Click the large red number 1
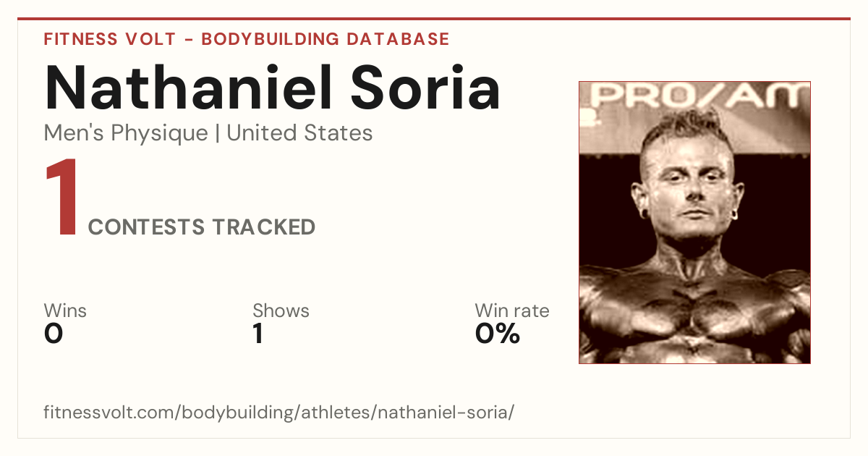 pyautogui.click(x=61, y=198)
